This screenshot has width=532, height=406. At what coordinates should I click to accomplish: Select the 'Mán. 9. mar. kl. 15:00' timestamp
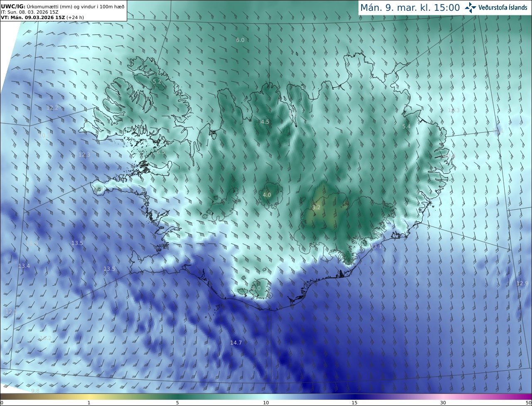click(x=410, y=7)
